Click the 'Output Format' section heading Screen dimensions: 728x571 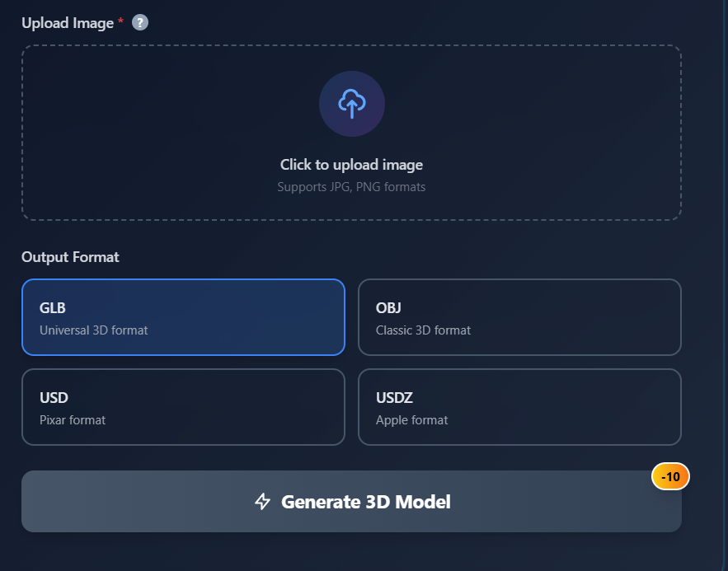71,257
